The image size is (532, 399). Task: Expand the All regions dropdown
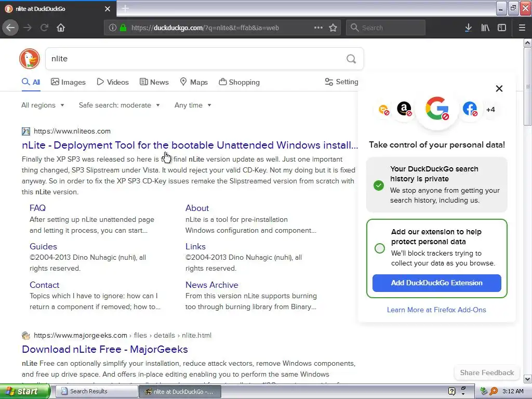pyautogui.click(x=43, y=105)
